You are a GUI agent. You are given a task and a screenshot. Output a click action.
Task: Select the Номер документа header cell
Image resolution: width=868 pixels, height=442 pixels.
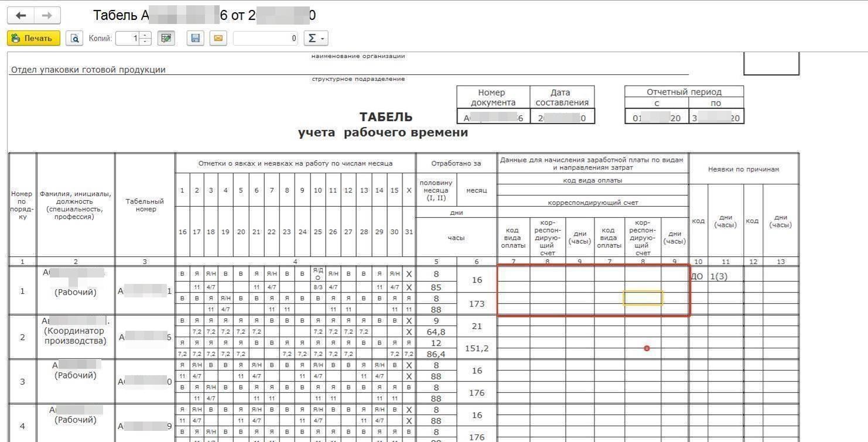click(x=493, y=97)
